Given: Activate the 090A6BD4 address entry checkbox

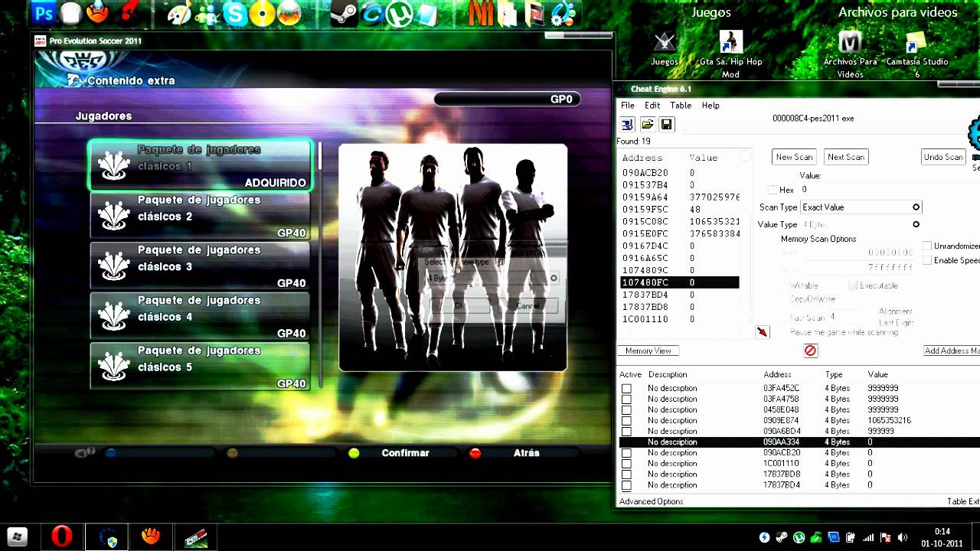Looking at the screenshot, I should tap(626, 432).
